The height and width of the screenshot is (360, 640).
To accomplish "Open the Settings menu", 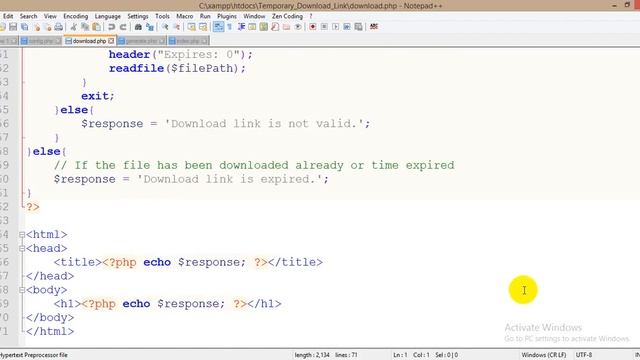I will [x=138, y=16].
